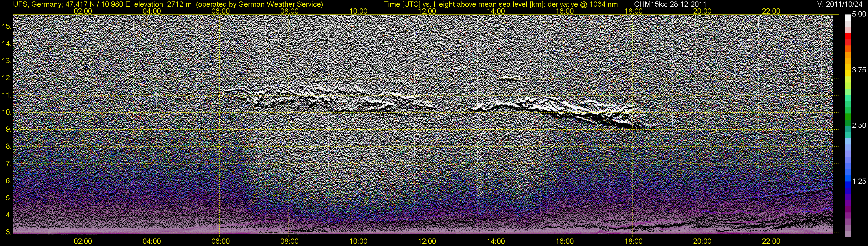Click the 10. km height axis label
The height and width of the screenshot is (246, 868).
click(7, 113)
